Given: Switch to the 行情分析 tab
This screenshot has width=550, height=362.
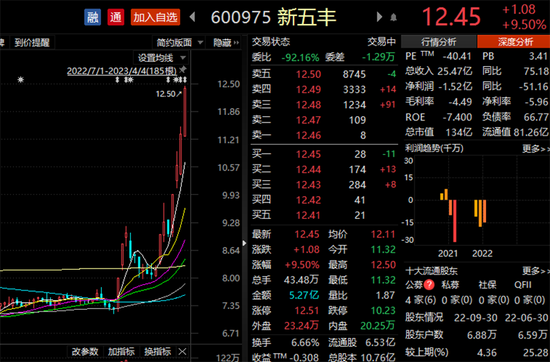Looking at the screenshot, I should 438,42.
